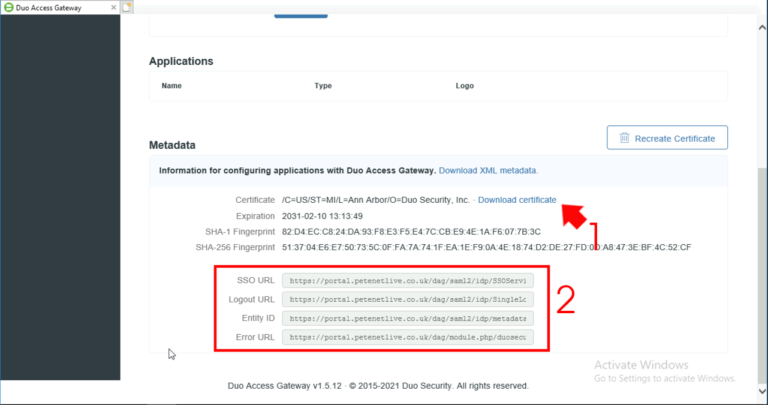The height and width of the screenshot is (405, 768).
Task: Select the Duo Access Gateway tab
Action: (60, 7)
